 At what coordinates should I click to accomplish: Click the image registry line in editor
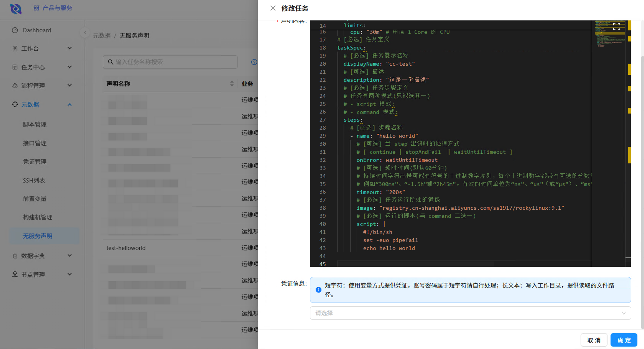(460, 208)
